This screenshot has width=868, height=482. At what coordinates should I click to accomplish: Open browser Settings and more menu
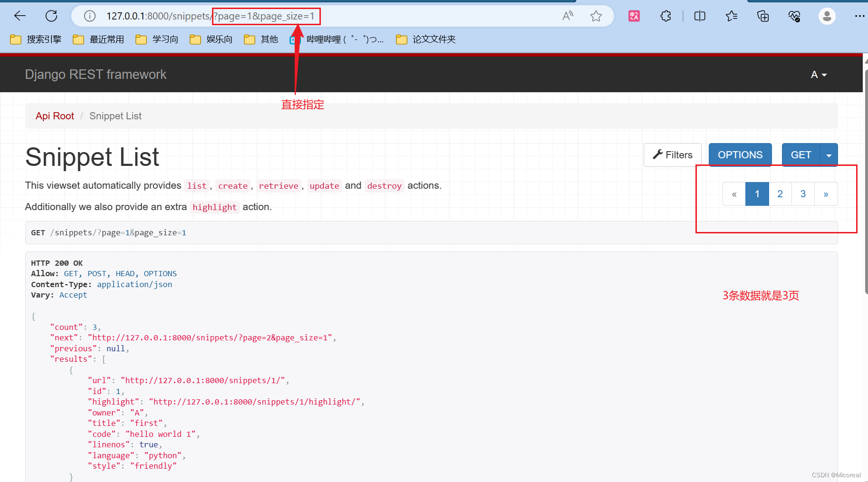(859, 16)
